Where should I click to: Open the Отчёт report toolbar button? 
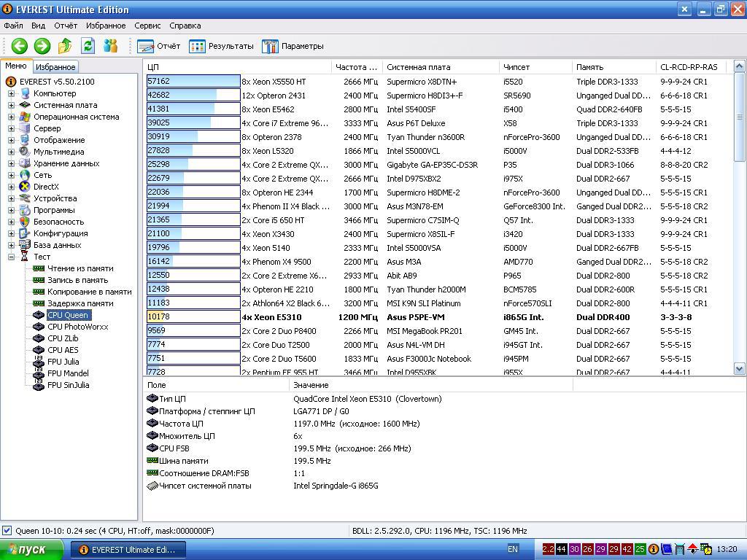point(158,46)
